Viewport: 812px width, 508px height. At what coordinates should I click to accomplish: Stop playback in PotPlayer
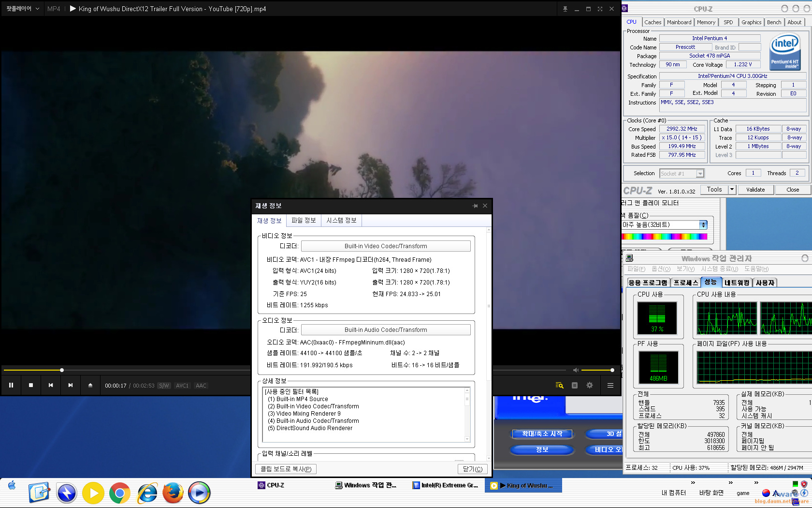pyautogui.click(x=31, y=385)
